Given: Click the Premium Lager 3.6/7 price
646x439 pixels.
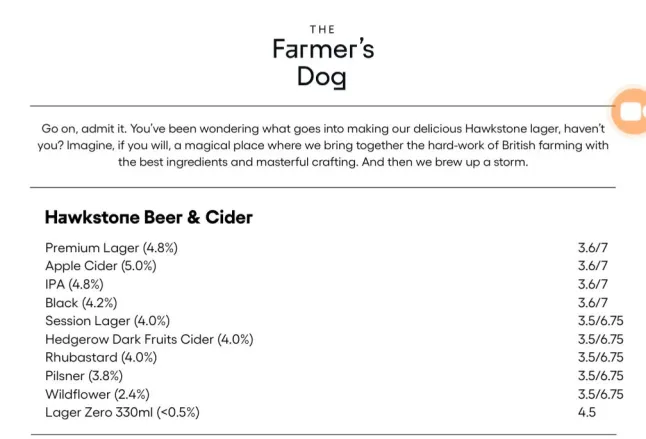Looking at the screenshot, I should [x=592, y=247].
